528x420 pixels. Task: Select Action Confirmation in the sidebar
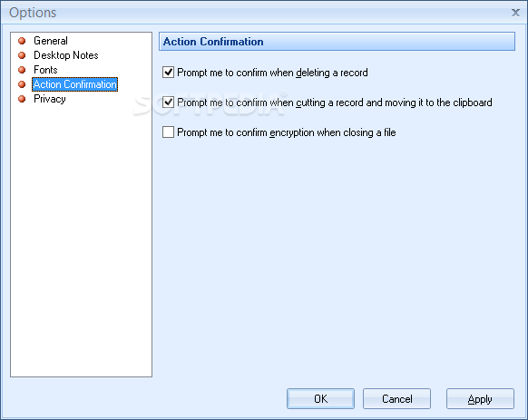pos(74,84)
